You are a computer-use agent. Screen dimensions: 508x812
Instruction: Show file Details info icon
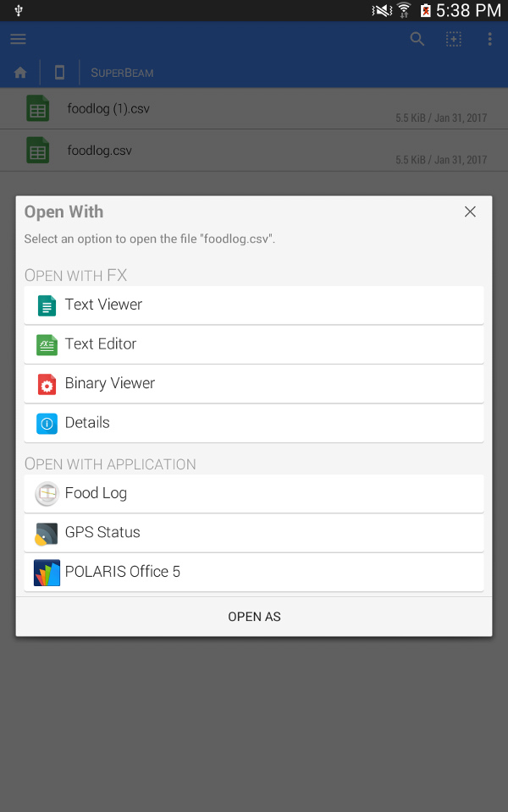point(47,423)
